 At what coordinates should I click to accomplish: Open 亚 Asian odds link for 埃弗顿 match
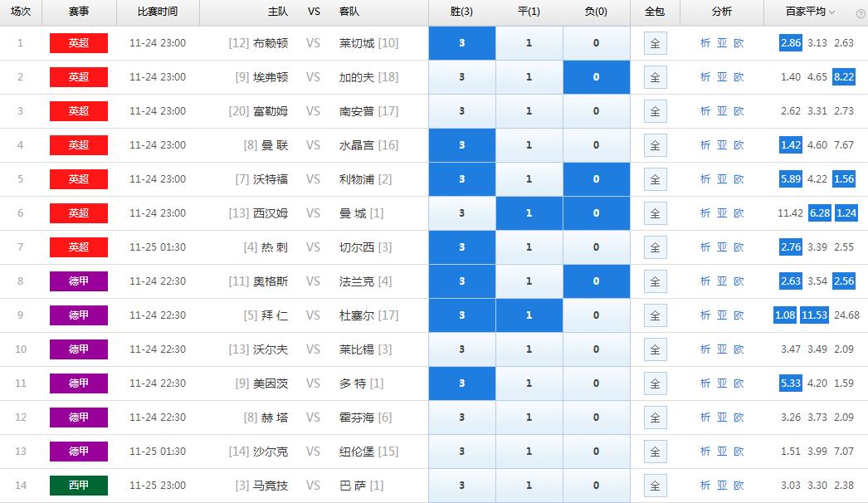coord(722,77)
